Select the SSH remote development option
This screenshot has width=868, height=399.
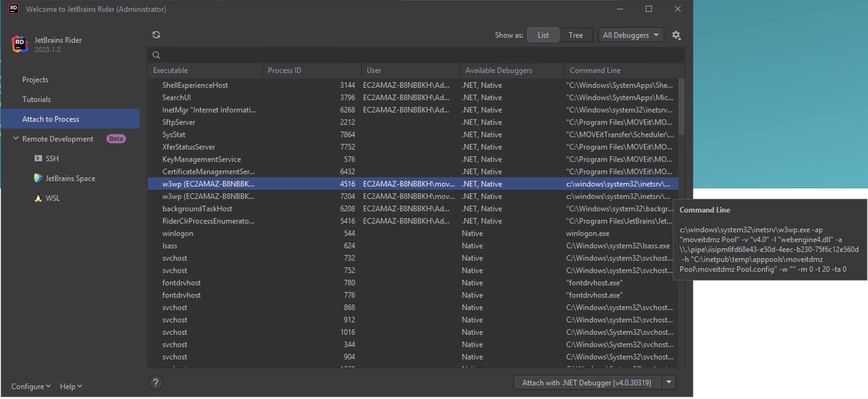(52, 158)
